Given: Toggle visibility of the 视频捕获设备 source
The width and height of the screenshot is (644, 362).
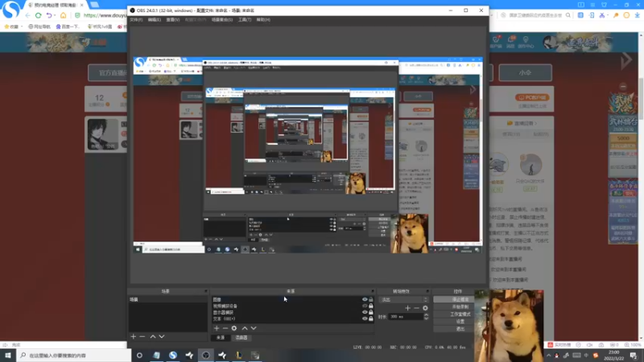Looking at the screenshot, I should [365, 306].
